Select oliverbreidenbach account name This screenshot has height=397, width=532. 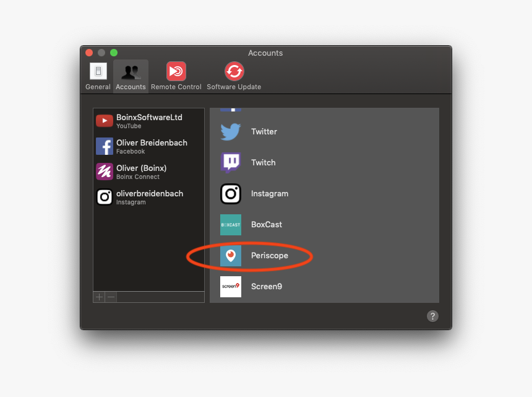(150, 194)
